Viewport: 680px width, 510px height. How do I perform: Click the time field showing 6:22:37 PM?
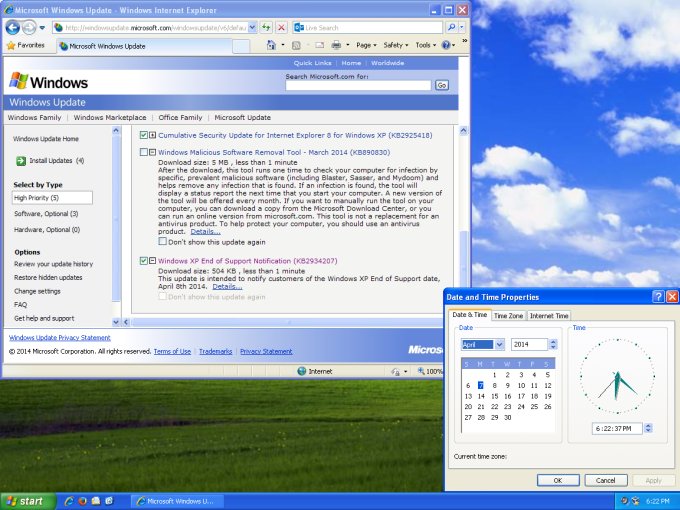coord(618,428)
